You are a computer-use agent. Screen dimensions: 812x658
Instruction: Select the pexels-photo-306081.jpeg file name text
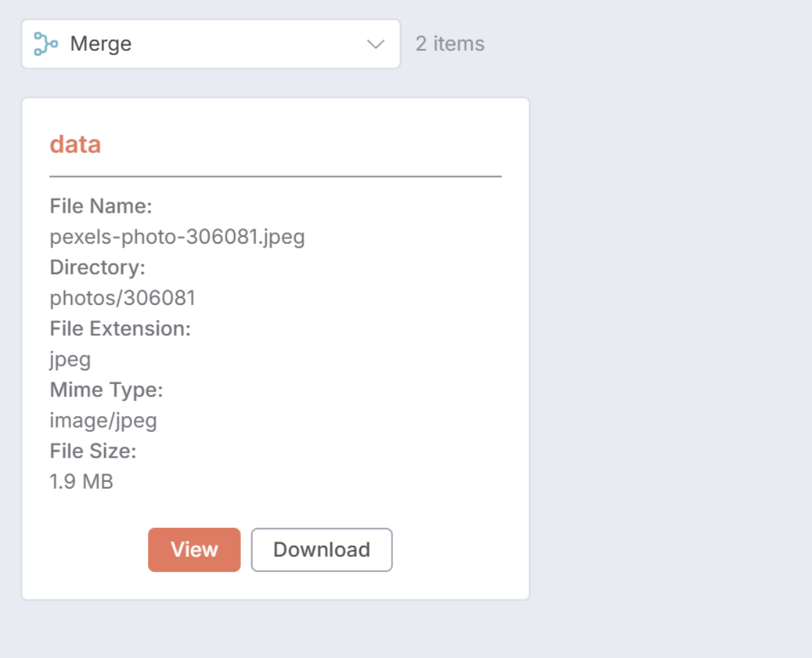(177, 237)
